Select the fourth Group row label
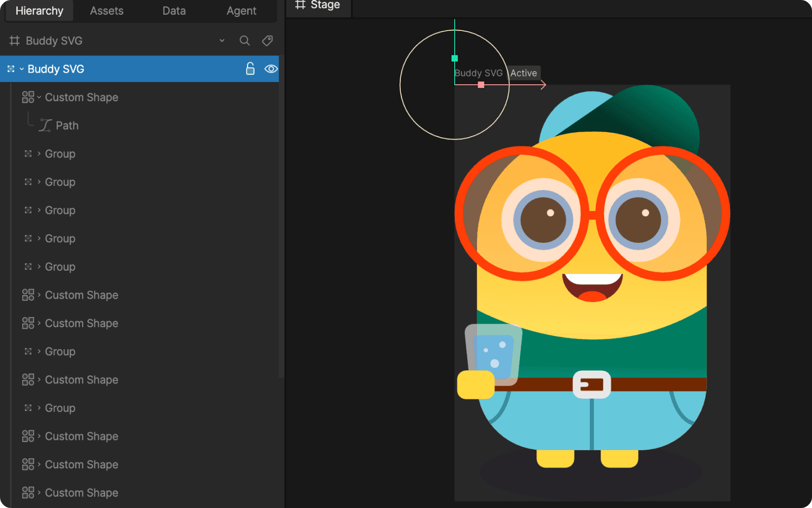Viewport: 812px width, 508px height. tap(60, 238)
